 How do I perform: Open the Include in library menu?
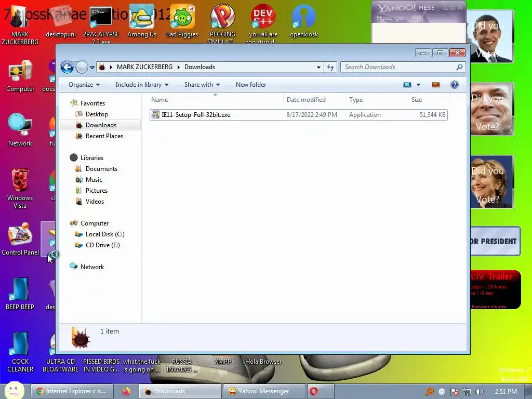pos(142,85)
